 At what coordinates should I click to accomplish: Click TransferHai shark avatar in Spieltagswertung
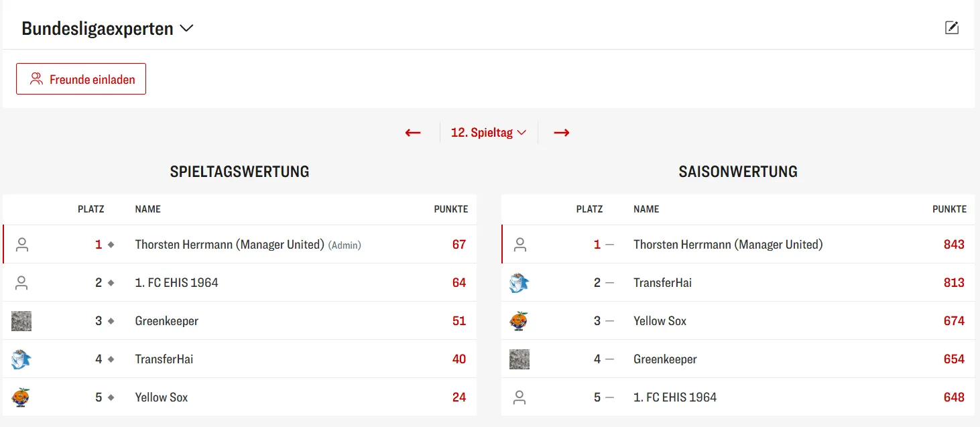point(21,359)
